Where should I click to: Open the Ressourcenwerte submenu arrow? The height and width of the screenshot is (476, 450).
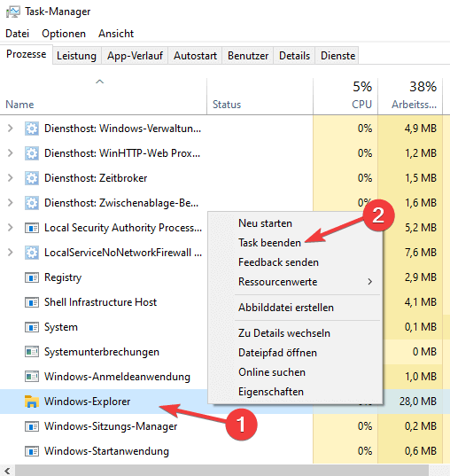click(x=370, y=282)
